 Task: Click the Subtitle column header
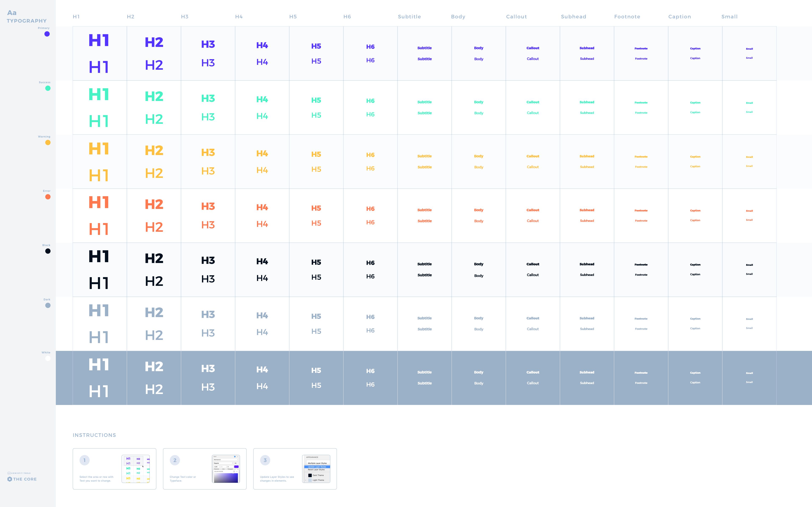click(x=409, y=17)
